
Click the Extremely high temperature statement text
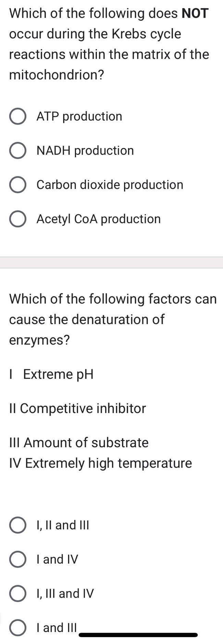click(100, 463)
